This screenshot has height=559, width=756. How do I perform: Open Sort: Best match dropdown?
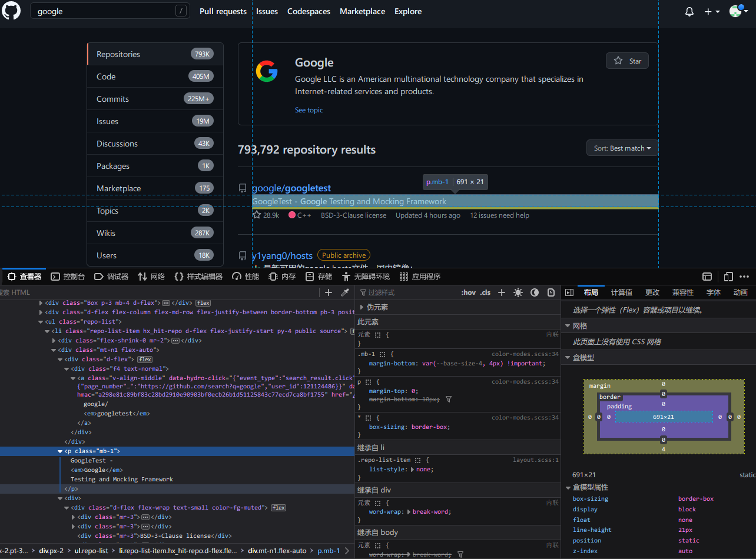[622, 148]
